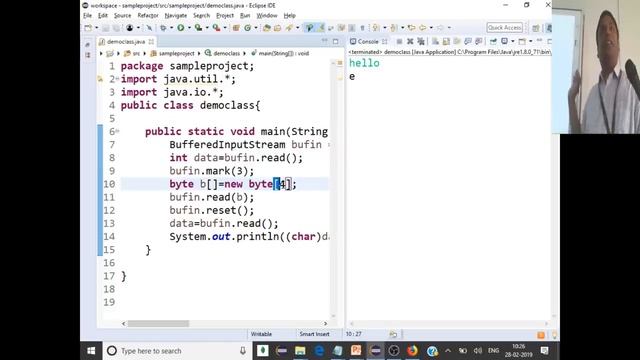Open the Coverage dropdown arrow

pyautogui.click(x=207, y=28)
